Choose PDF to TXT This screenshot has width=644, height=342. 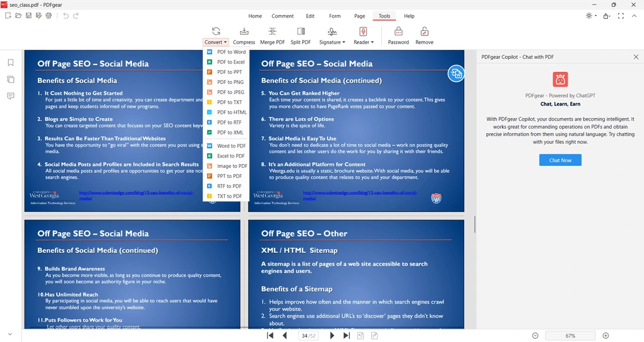point(226,102)
